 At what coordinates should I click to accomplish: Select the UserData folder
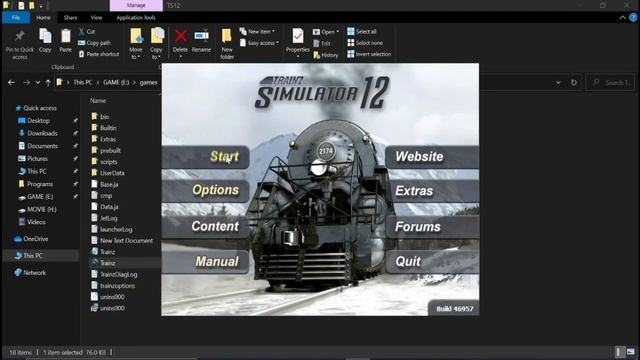pos(108,173)
